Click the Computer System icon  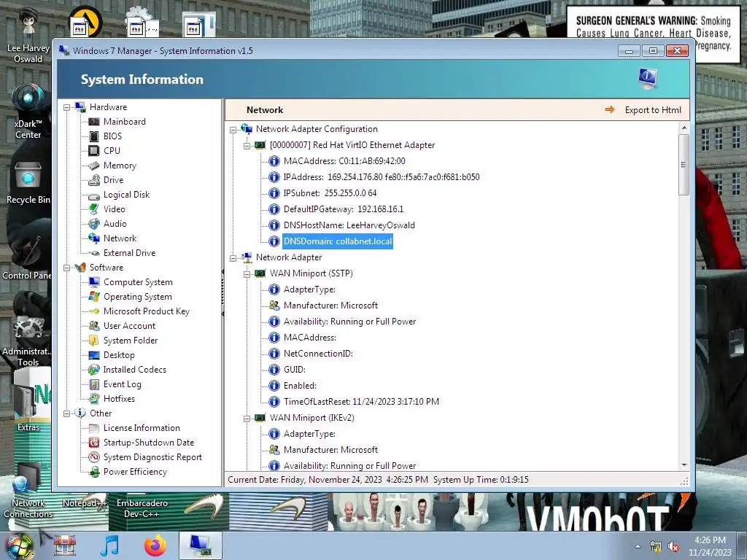click(94, 282)
